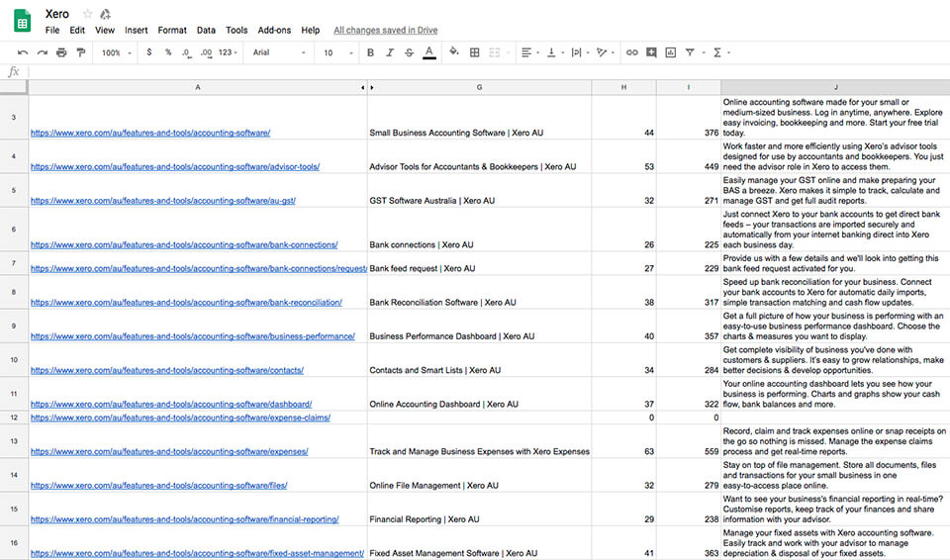Open the Help menu
Image resolution: width=950 pixels, height=560 pixels.
pyautogui.click(x=310, y=30)
